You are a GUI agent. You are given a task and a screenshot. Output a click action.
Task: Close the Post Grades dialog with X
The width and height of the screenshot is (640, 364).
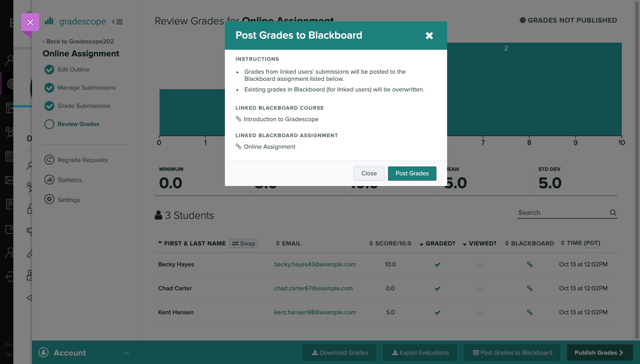tap(429, 36)
